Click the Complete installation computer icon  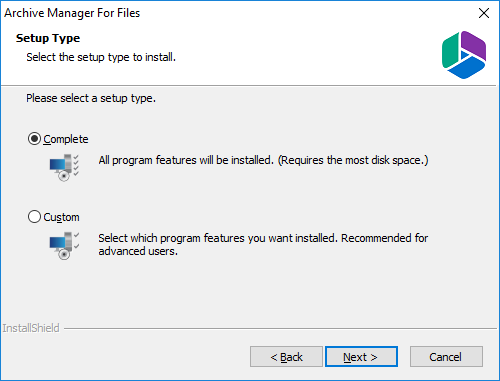[x=64, y=168]
